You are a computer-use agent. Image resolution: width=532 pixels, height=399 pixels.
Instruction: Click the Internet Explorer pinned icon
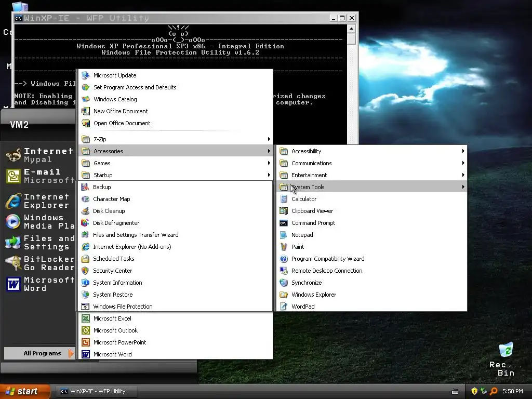[x=13, y=201]
